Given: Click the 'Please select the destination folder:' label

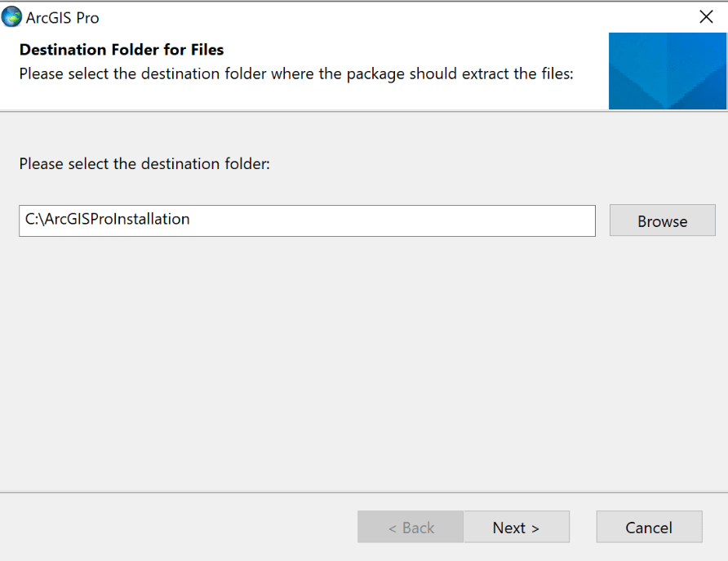Looking at the screenshot, I should click(144, 164).
